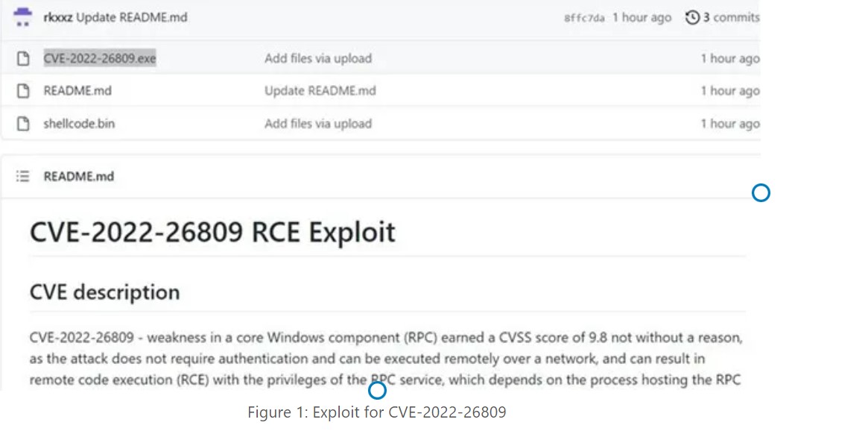The width and height of the screenshot is (868, 434).
Task: Click blue circle marker above figure caption
Action: click(x=378, y=390)
